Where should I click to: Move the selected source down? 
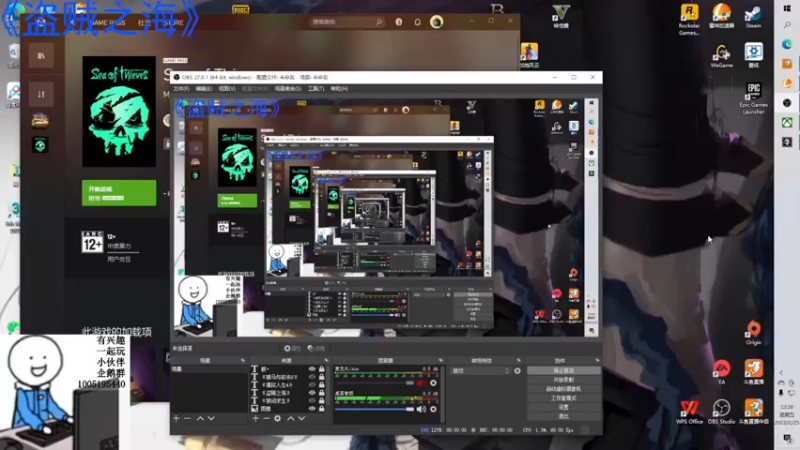pos(302,418)
